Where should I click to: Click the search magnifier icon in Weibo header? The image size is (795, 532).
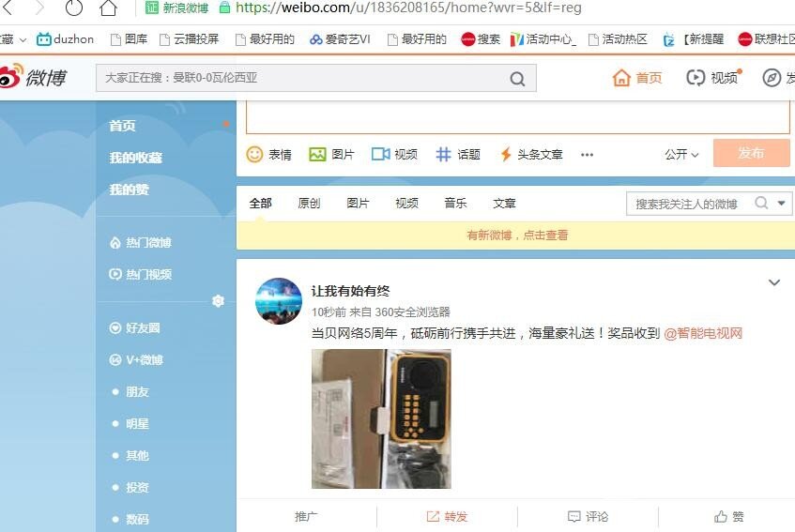pyautogui.click(x=517, y=79)
